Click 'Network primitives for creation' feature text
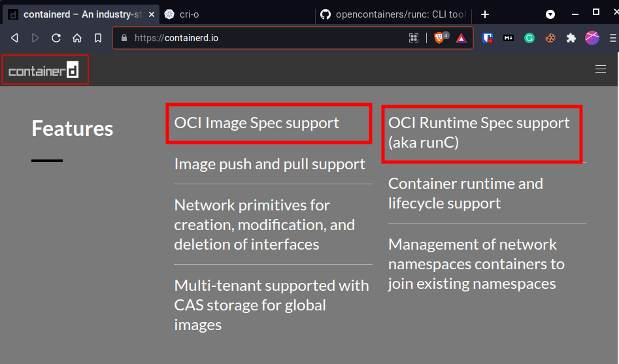The width and height of the screenshot is (619, 364). [x=265, y=225]
